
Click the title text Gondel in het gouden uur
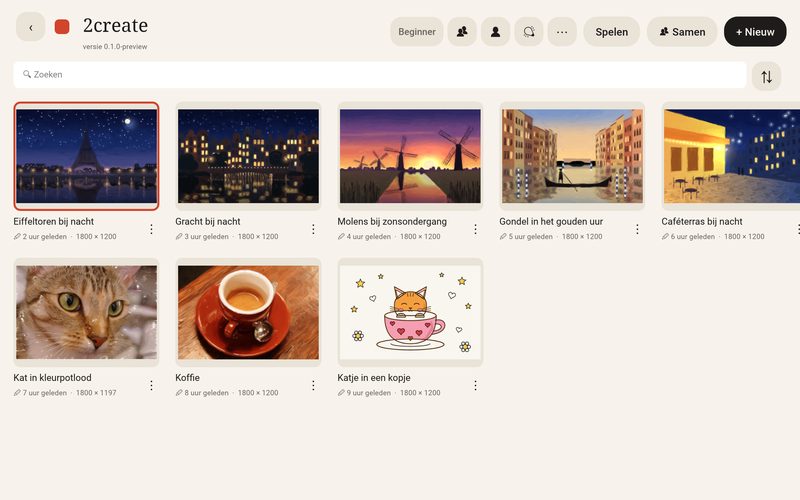pos(551,221)
